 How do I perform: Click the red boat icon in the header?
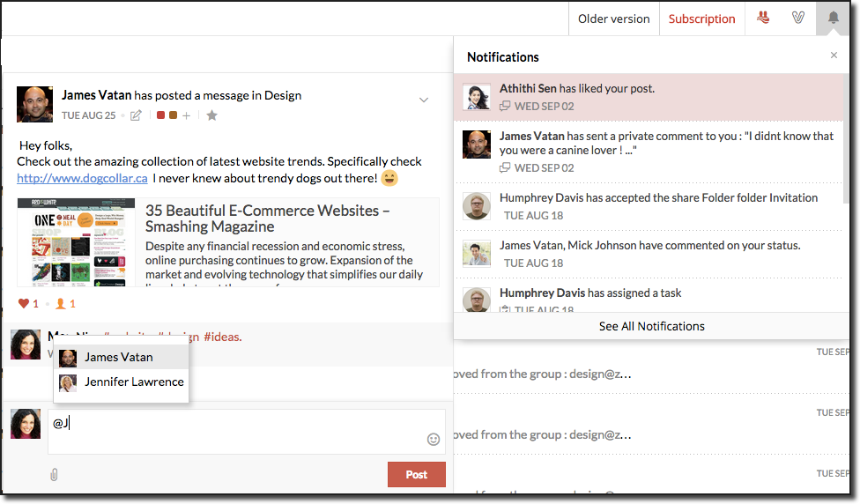763,18
